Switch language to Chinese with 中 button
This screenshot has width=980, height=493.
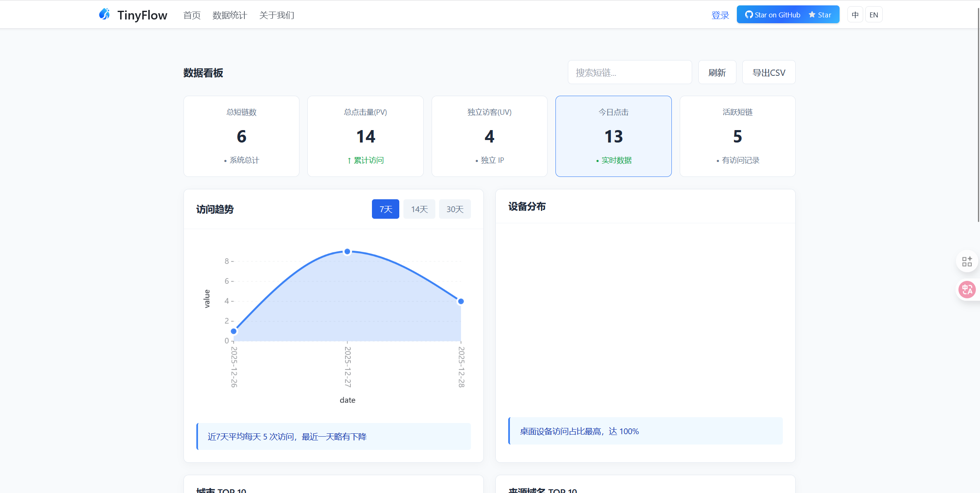[x=855, y=15]
